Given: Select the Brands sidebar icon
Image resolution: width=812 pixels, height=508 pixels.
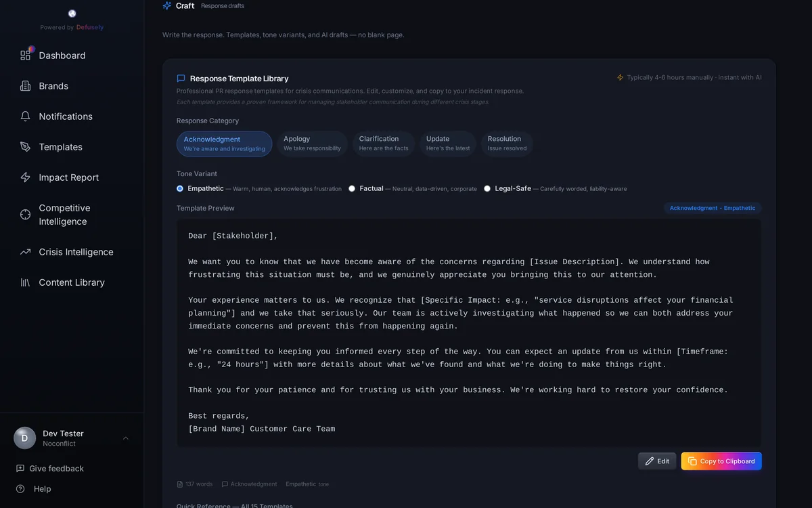Looking at the screenshot, I should [x=26, y=85].
